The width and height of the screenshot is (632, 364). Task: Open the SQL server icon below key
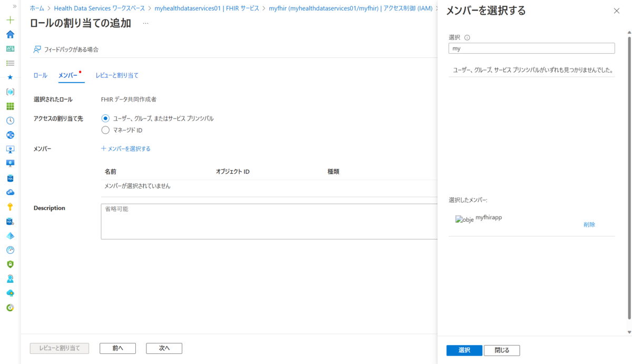[10, 221]
